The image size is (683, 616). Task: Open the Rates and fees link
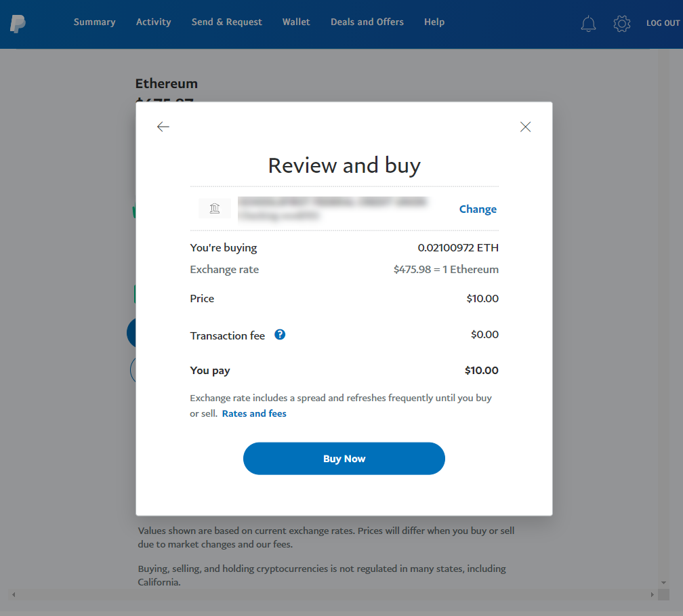[254, 413]
